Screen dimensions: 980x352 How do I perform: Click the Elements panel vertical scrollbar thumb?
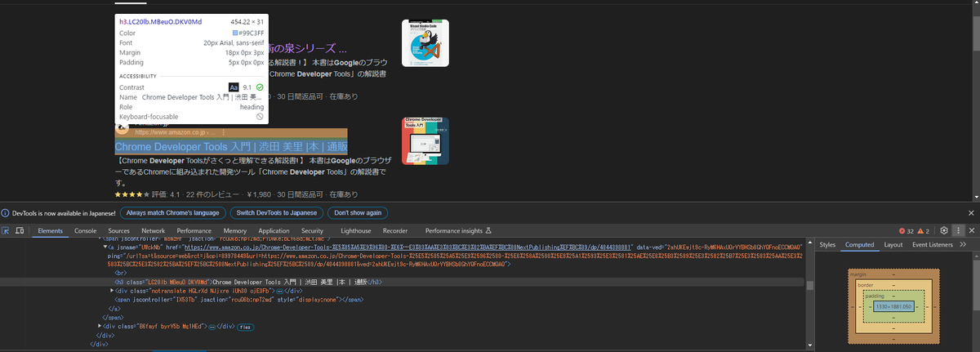[809, 285]
